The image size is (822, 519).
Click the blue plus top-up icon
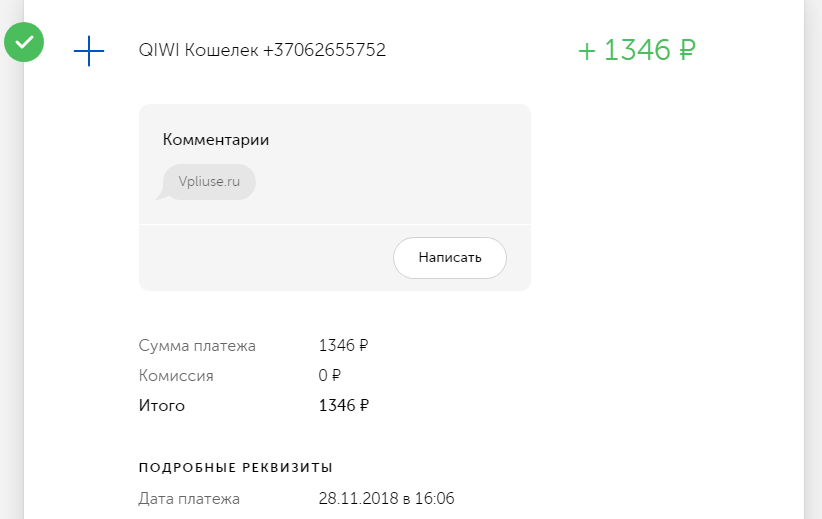tap(89, 51)
